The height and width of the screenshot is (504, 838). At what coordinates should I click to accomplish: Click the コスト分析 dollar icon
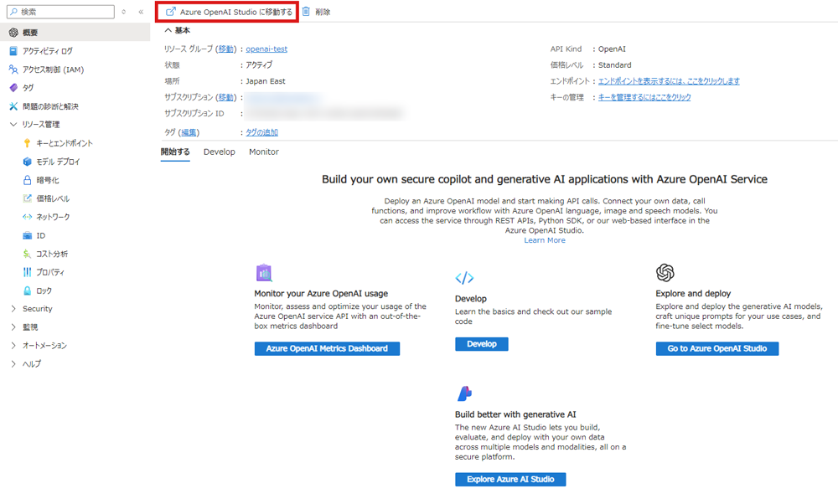(x=28, y=254)
